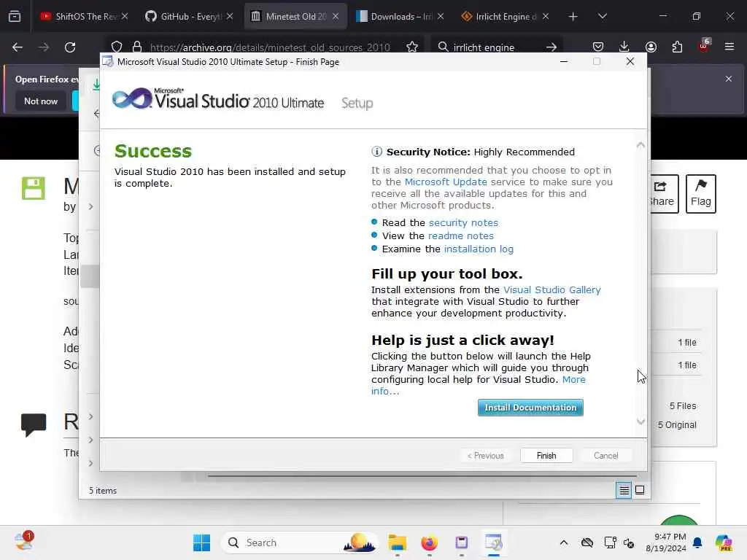Open the notification bell
The width and height of the screenshot is (747, 560).
[697, 542]
